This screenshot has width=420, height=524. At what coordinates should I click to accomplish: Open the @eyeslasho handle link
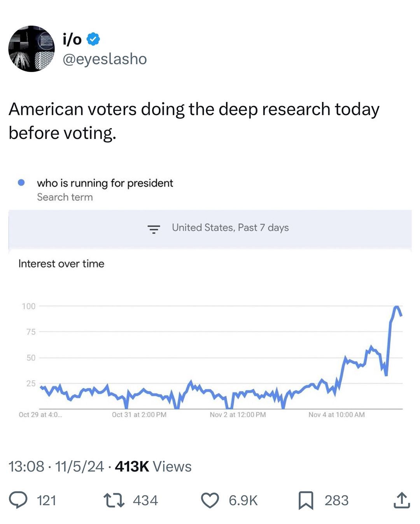pos(105,59)
